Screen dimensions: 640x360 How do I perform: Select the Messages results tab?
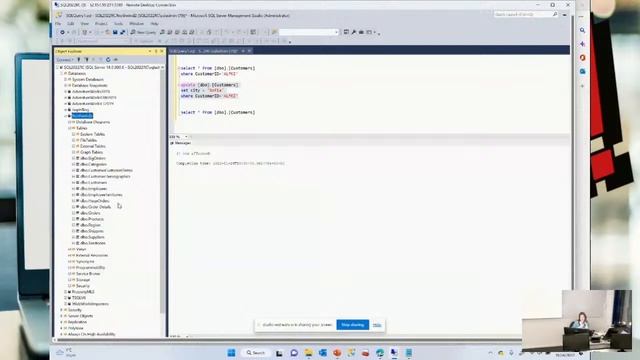click(181, 143)
